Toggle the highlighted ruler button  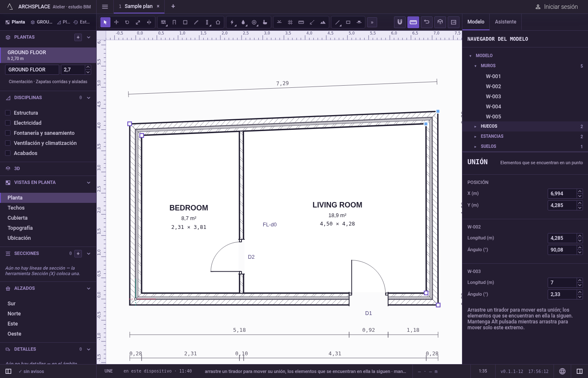tap(413, 22)
